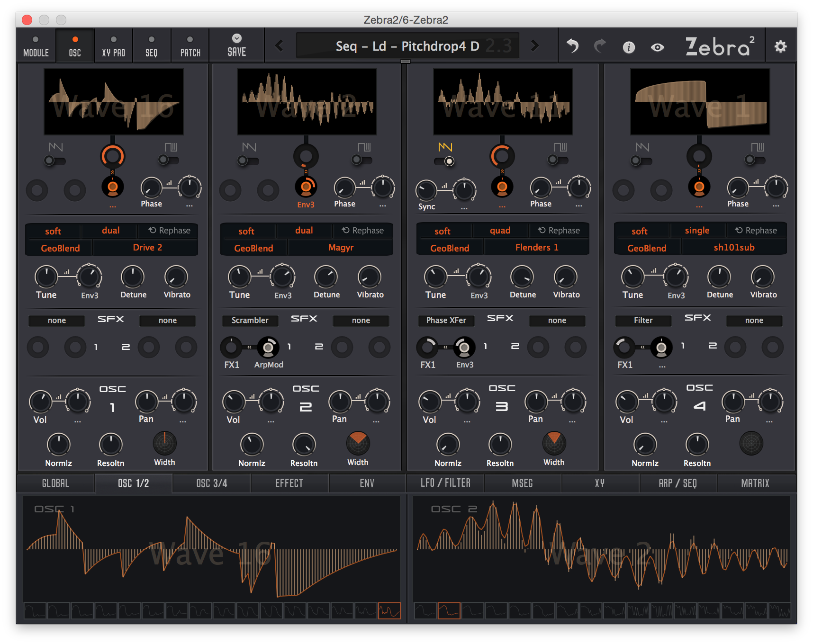Open the 'sh101sub' effect dropdown
Viewport: 813px width, 644px height.
pos(734,248)
